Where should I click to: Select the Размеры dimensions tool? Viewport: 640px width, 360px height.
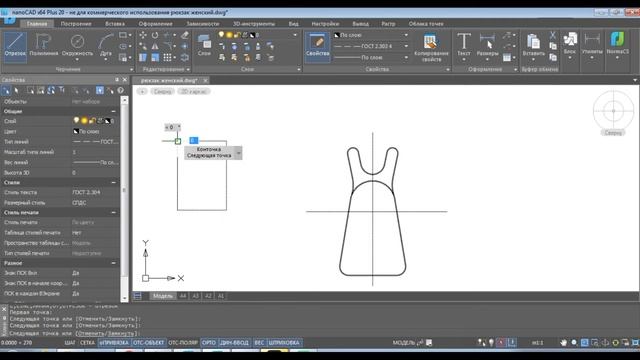tap(487, 46)
